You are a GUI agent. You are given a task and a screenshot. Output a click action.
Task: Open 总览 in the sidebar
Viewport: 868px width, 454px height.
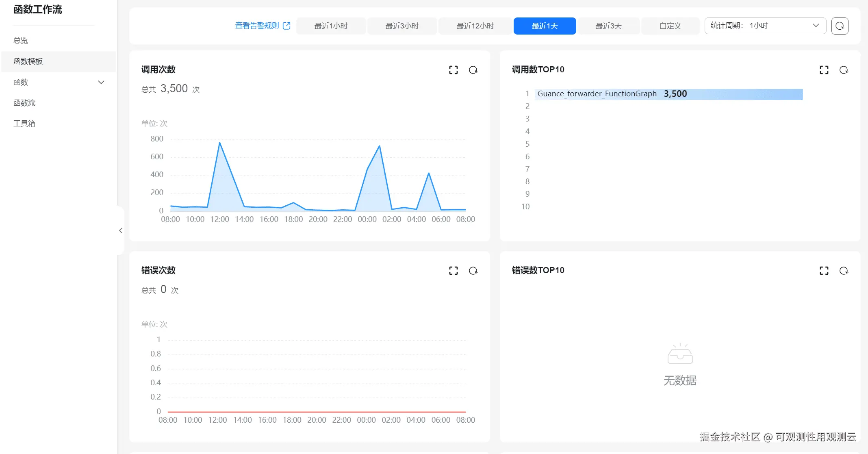pyautogui.click(x=21, y=41)
